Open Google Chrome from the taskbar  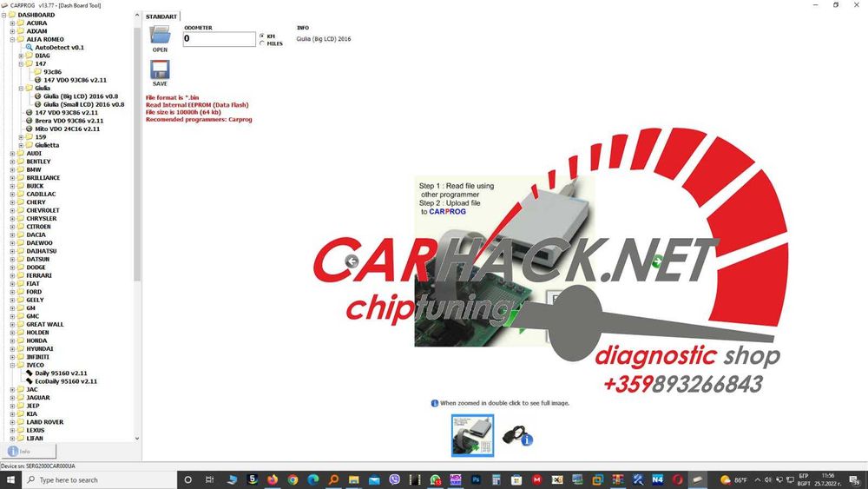tap(293, 479)
